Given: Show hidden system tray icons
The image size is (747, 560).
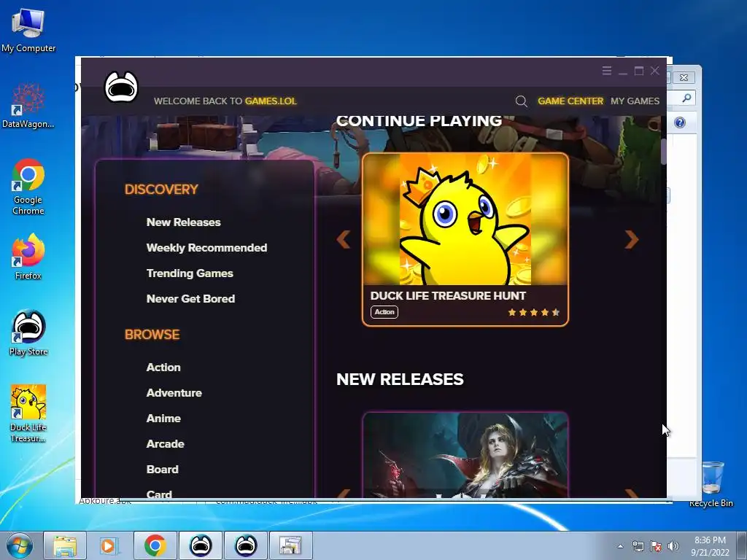Looking at the screenshot, I should [x=620, y=546].
